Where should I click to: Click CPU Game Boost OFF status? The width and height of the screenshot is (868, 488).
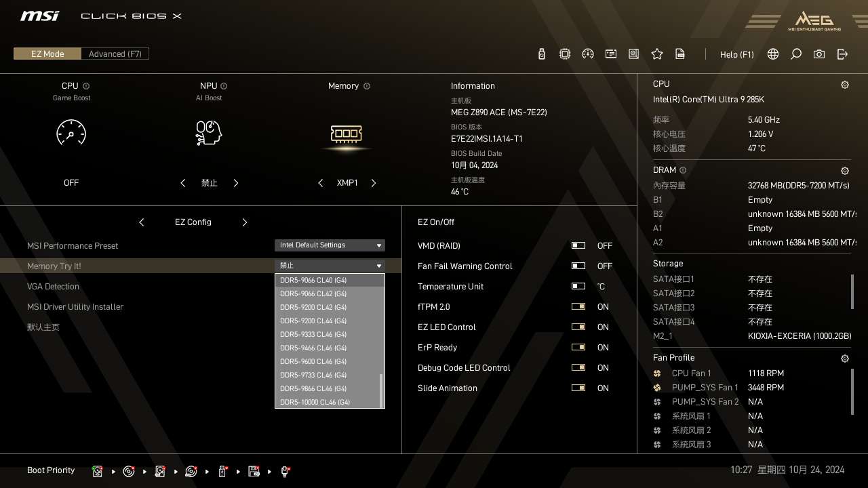point(71,183)
